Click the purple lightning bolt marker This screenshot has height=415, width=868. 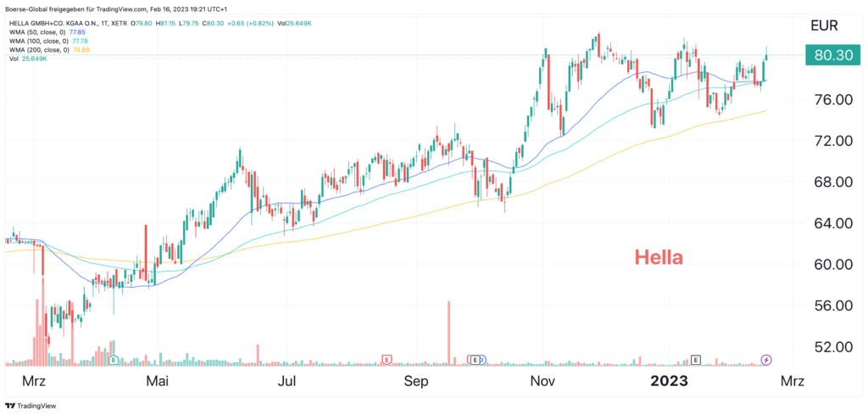coord(766,360)
